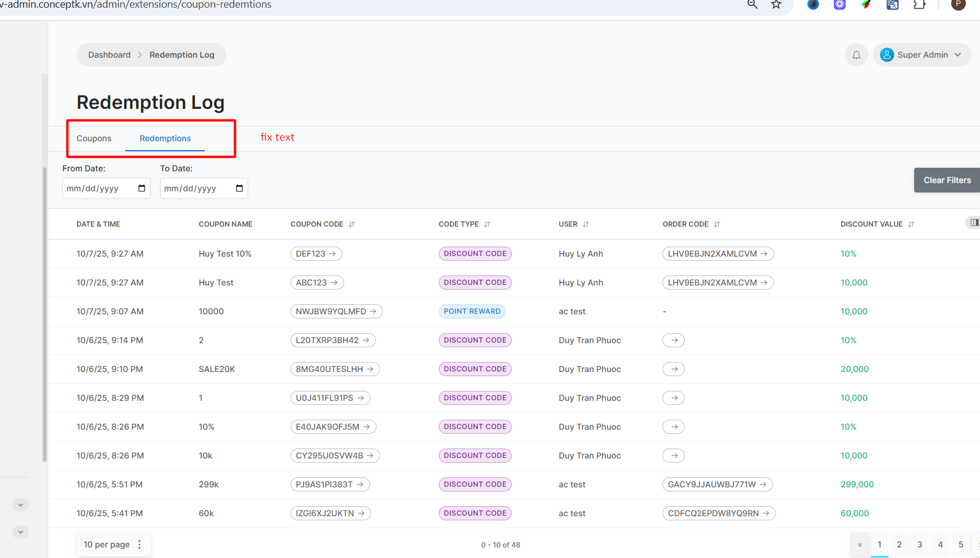Toggle column visibility settings icon
Screen dimensions: 980x558
[x=974, y=222]
